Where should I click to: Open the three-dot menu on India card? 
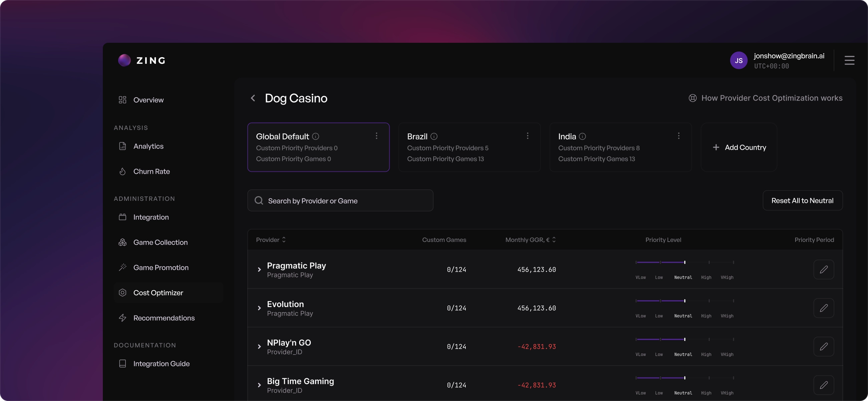[x=679, y=136]
